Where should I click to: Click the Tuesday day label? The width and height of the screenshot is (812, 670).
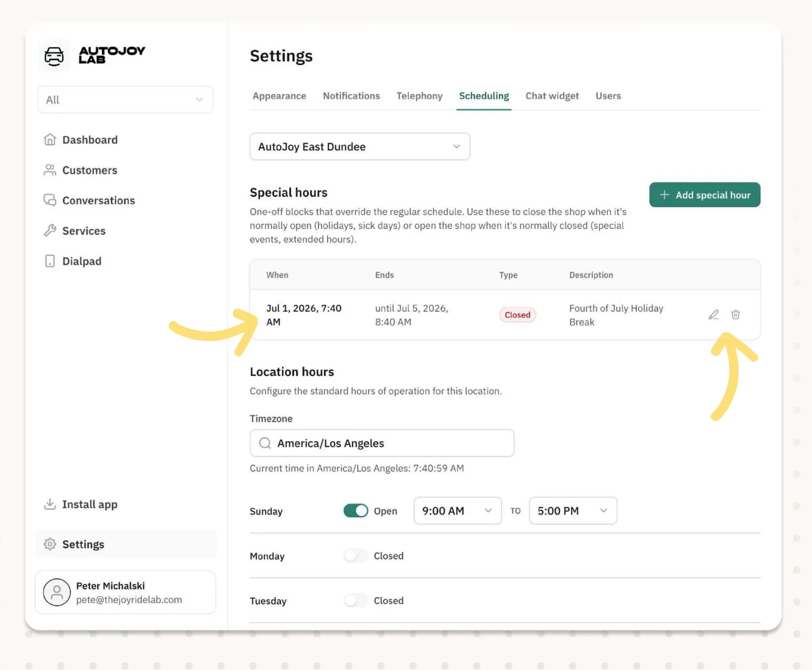coord(268,600)
